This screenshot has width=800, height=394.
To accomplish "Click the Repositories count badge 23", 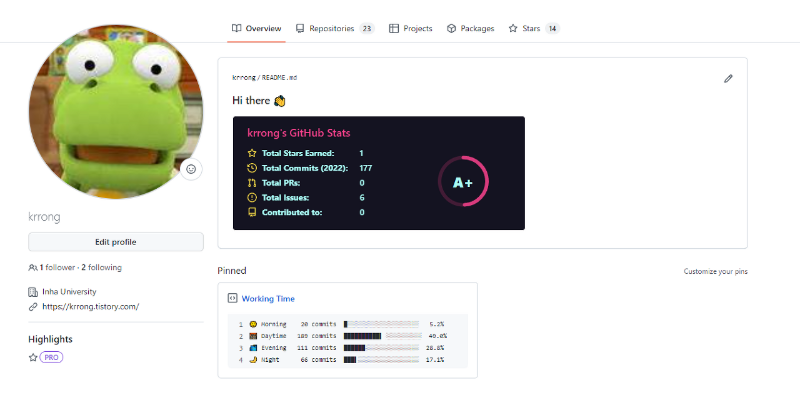I will 367,29.
